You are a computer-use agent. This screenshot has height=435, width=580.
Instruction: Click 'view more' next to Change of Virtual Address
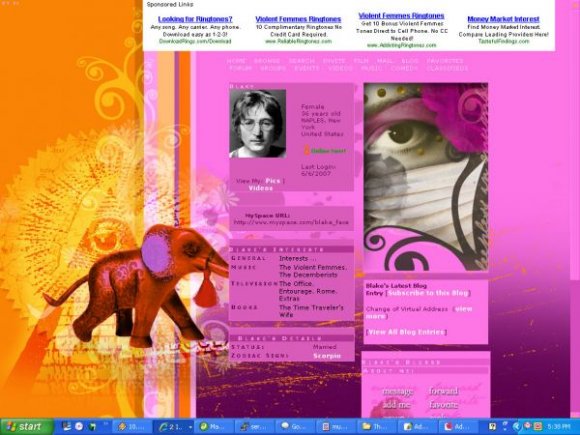point(419,313)
